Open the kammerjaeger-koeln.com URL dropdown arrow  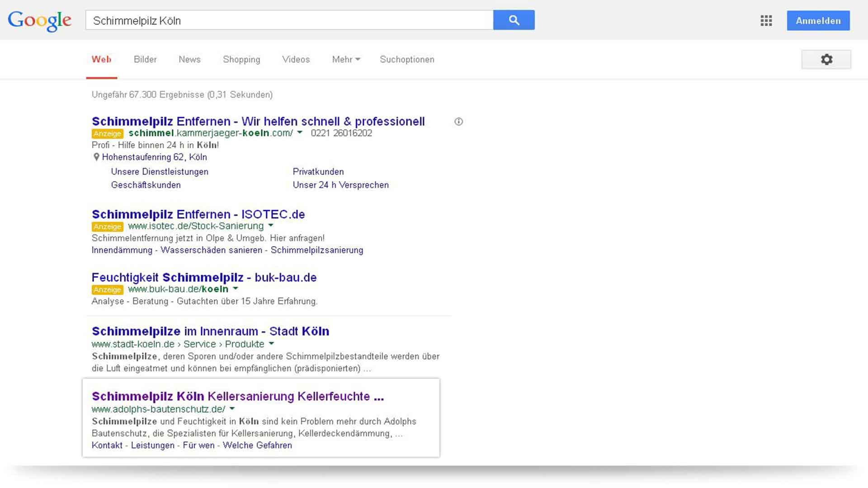pos(299,132)
